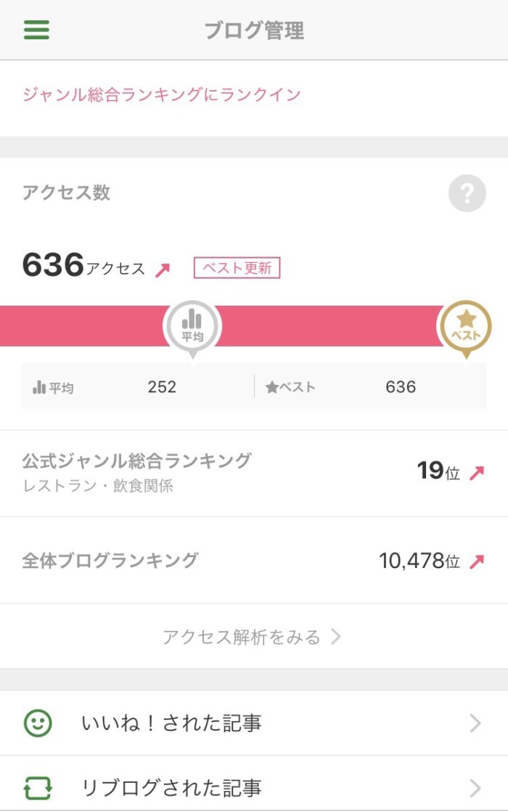
Task: Expand リブログされた記事 chevron
Action: [x=475, y=788]
